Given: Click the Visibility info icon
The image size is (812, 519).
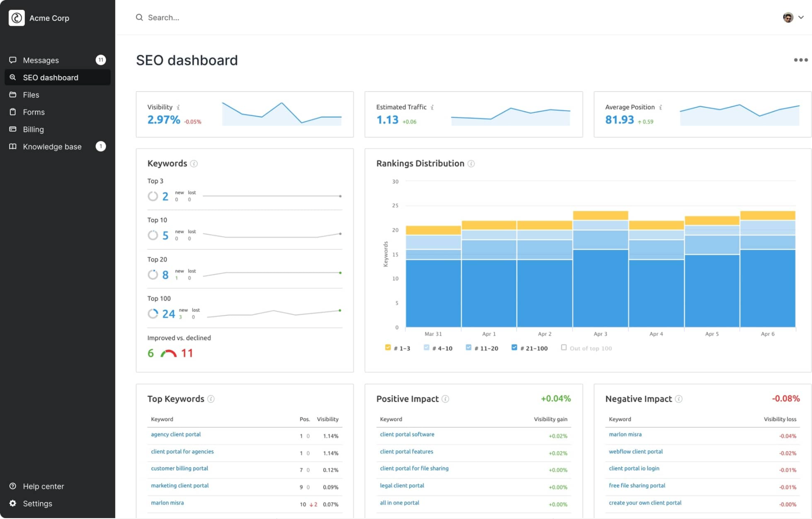Looking at the screenshot, I should [178, 107].
